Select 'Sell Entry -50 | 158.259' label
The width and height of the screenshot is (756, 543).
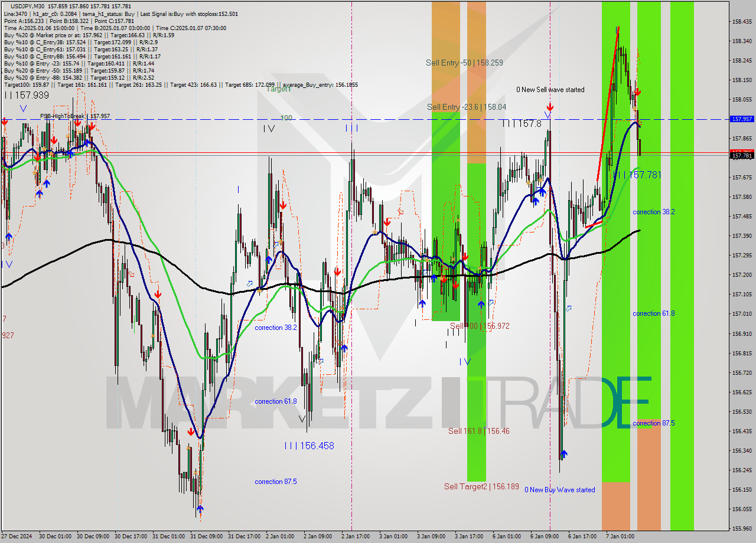(464, 63)
